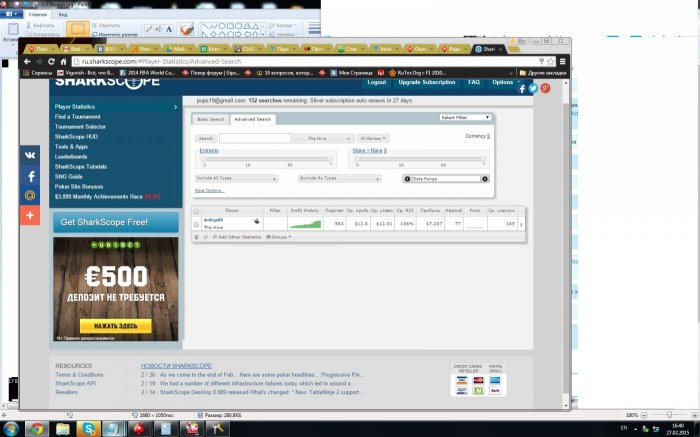Click the Google Plus icon in header
Screen dimensions: 700x437
click(545, 88)
